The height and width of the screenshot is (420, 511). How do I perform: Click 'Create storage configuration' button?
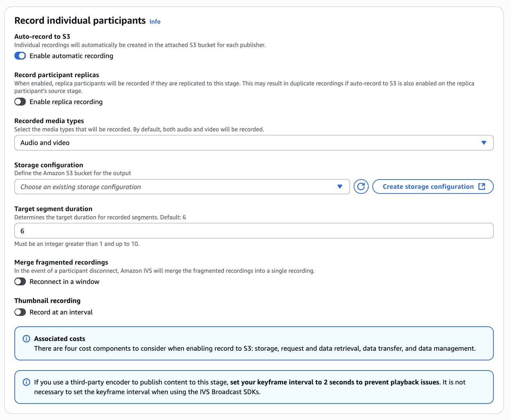[428, 187]
